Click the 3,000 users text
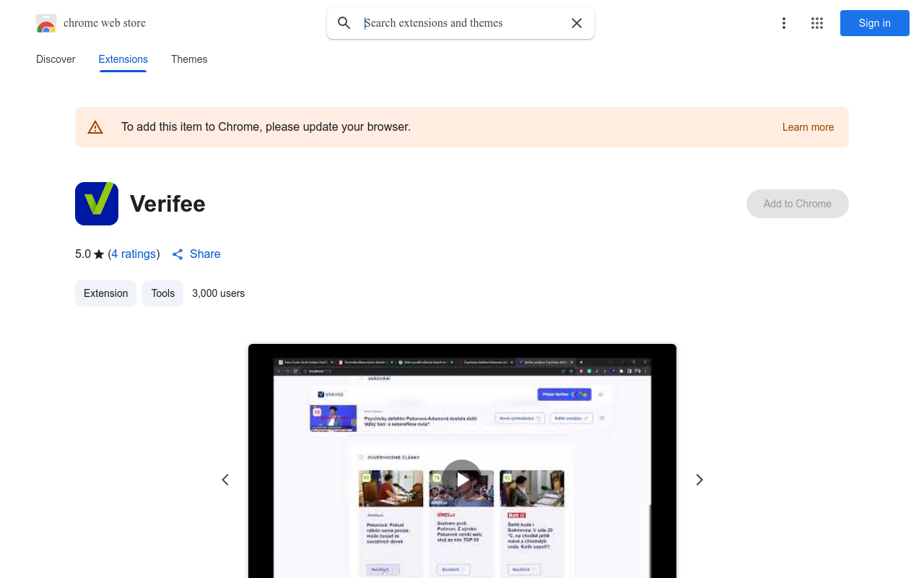This screenshot has height=578, width=924. tap(219, 293)
